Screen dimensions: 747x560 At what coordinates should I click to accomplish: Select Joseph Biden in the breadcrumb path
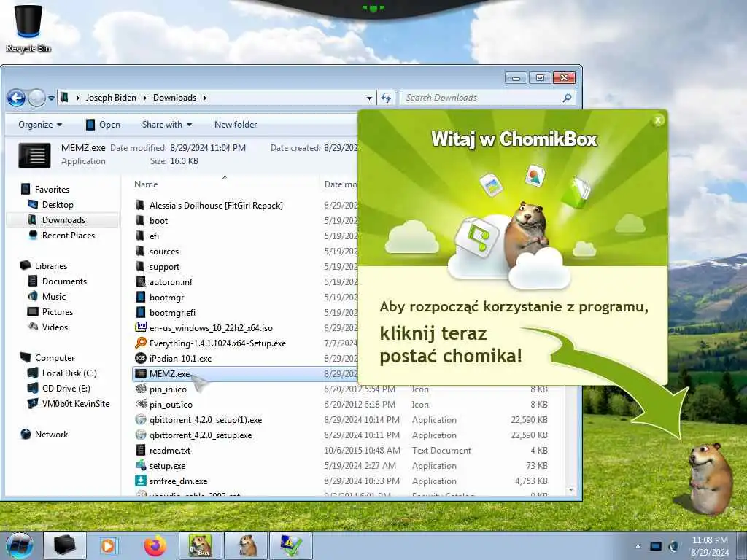[111, 98]
